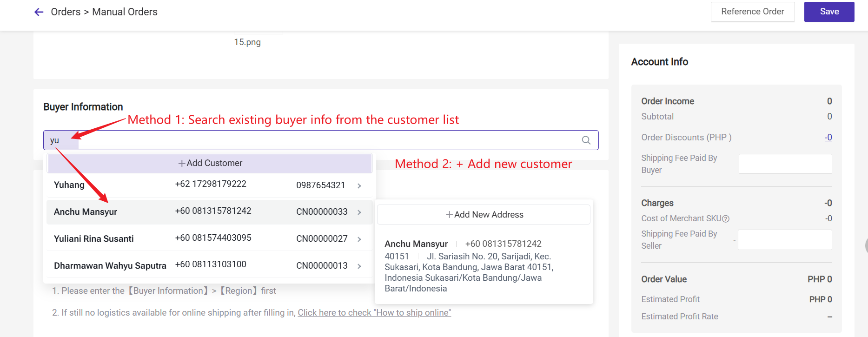Expand Yuliani Rina Susanti row chevron
Image resolution: width=868 pixels, height=337 pixels.
pyautogui.click(x=359, y=239)
